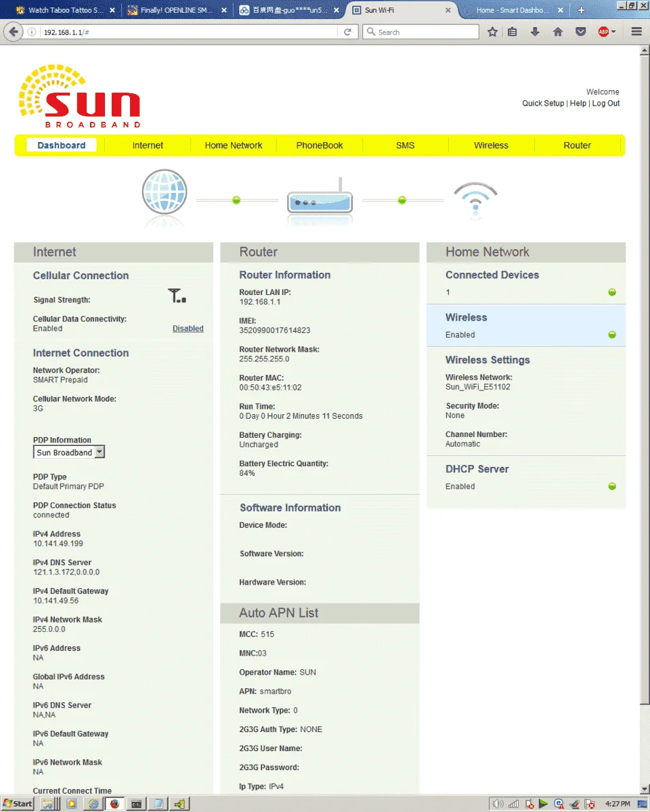Open the SMS menu tab
Viewport: 650px width, 812px height.
pos(405,145)
